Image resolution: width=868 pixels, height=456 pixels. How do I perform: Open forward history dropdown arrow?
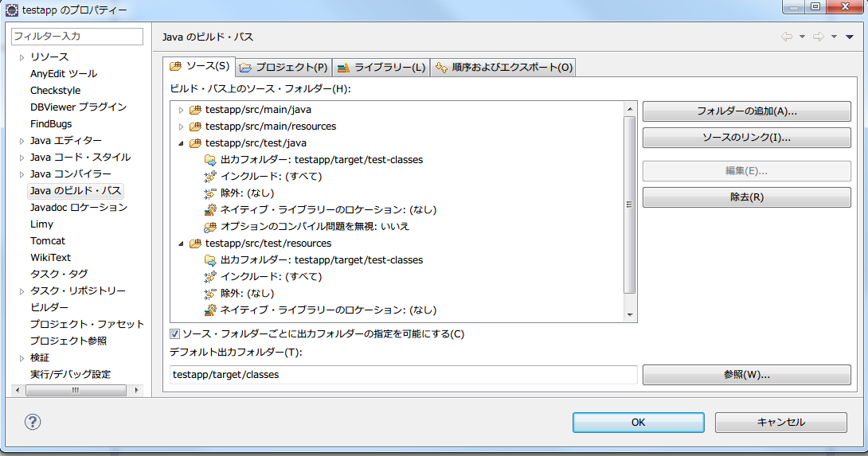pos(835,37)
